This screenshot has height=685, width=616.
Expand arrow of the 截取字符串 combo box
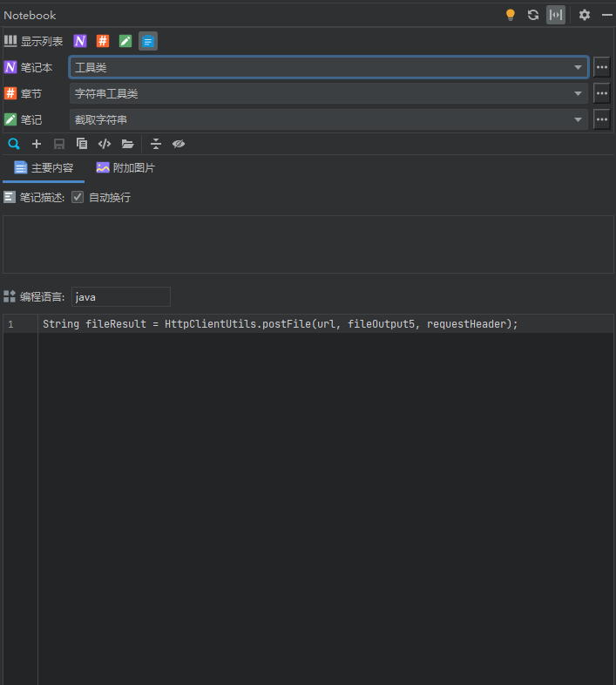(x=578, y=119)
